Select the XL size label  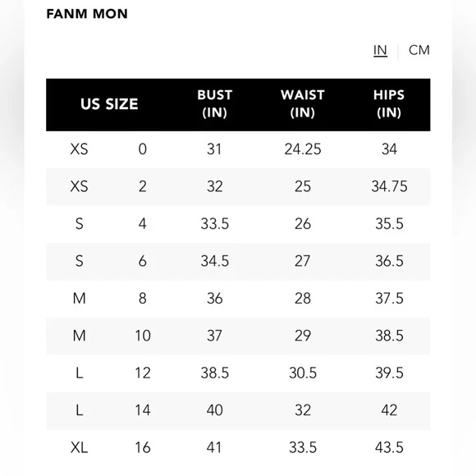80,448
